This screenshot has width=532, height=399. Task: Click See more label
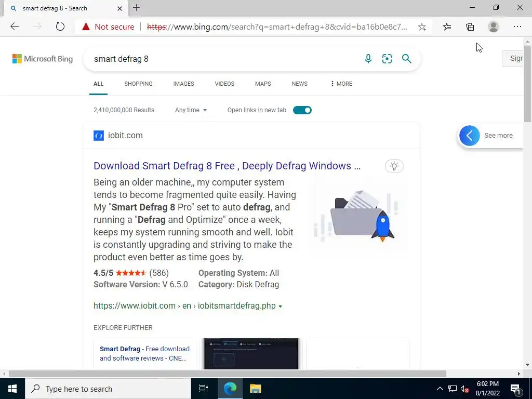pos(498,136)
